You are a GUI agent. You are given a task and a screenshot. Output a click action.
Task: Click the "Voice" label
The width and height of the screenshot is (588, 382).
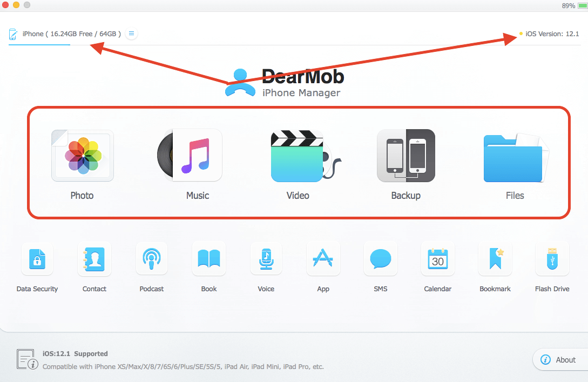point(266,289)
